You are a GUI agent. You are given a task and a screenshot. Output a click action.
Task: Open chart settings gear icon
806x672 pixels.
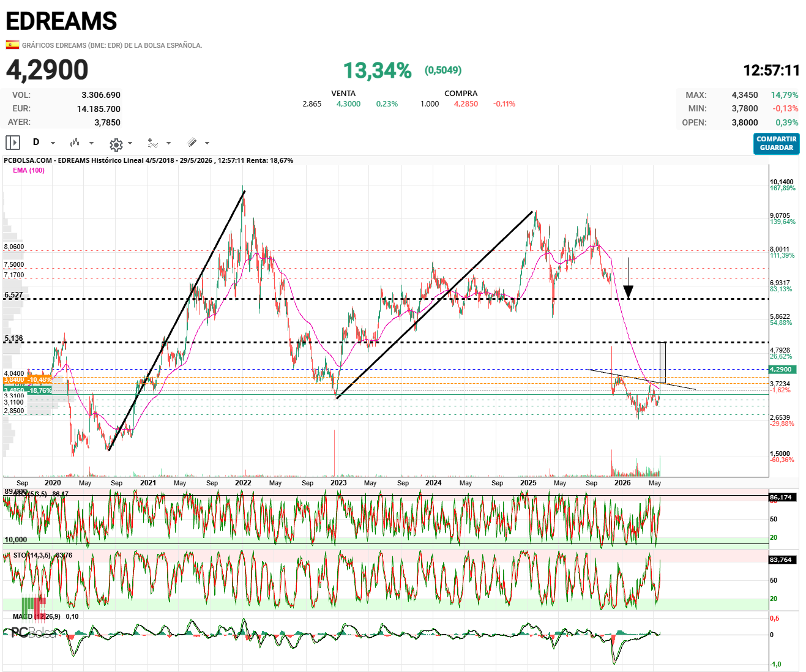(116, 144)
